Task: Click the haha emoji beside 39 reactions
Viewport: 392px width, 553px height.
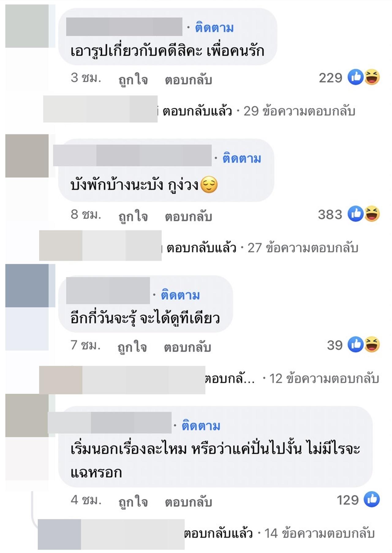Action: click(x=372, y=345)
